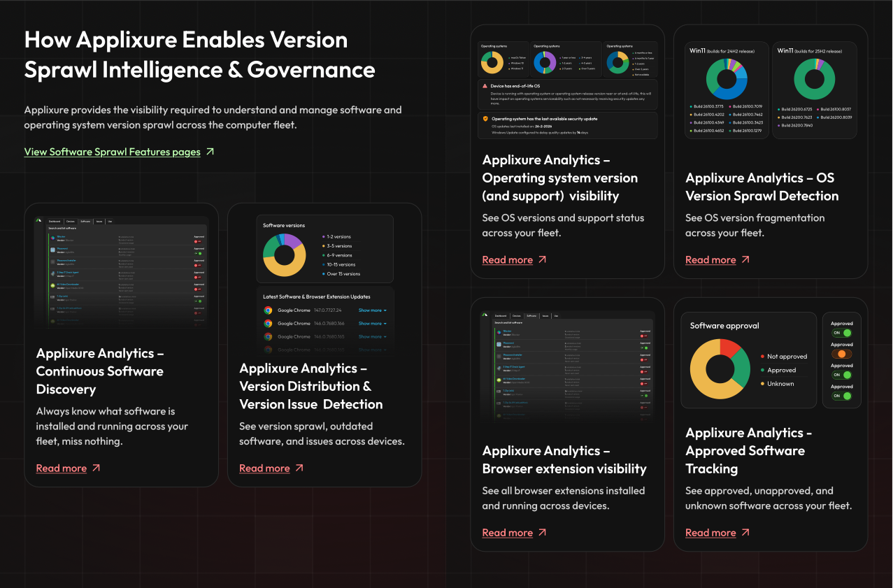Click Latest Software & Browser Extension Updates heading
The image size is (893, 588).
(x=317, y=296)
